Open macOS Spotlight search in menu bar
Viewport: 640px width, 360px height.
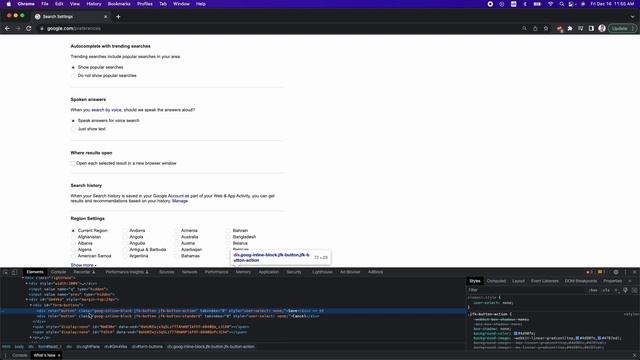pyautogui.click(x=562, y=4)
